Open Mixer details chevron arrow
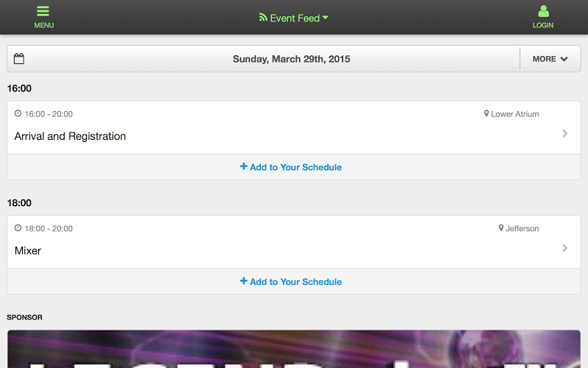Screen dimensions: 588x368 [565, 248]
